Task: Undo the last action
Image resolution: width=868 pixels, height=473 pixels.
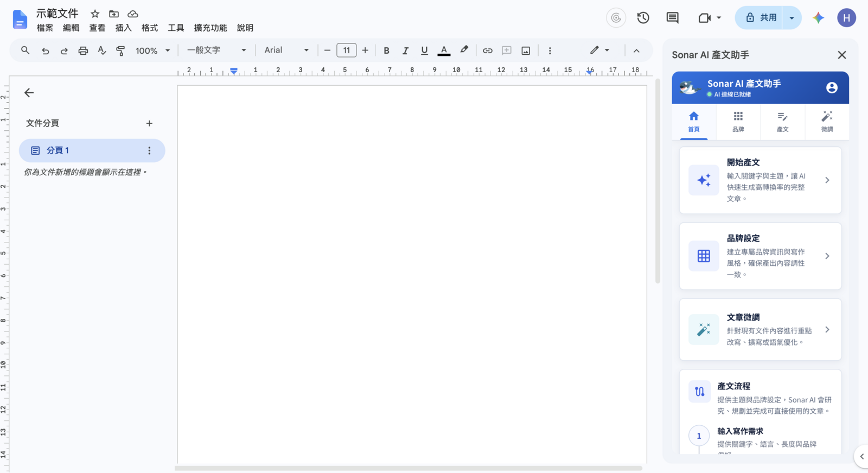Action: pos(45,50)
